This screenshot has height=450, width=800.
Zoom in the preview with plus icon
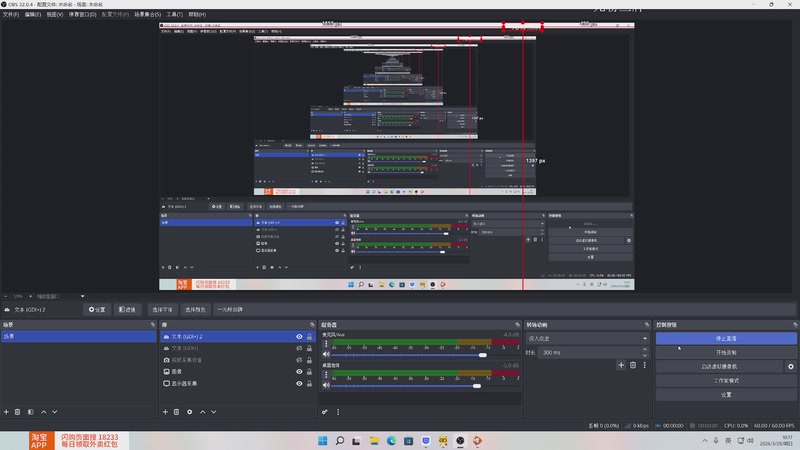coord(30,296)
